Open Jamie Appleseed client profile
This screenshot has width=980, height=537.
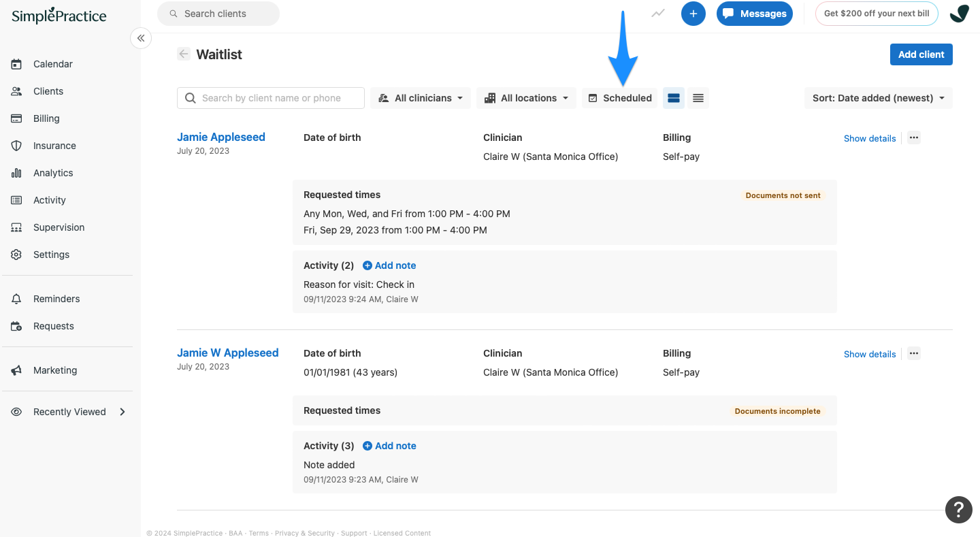click(221, 137)
